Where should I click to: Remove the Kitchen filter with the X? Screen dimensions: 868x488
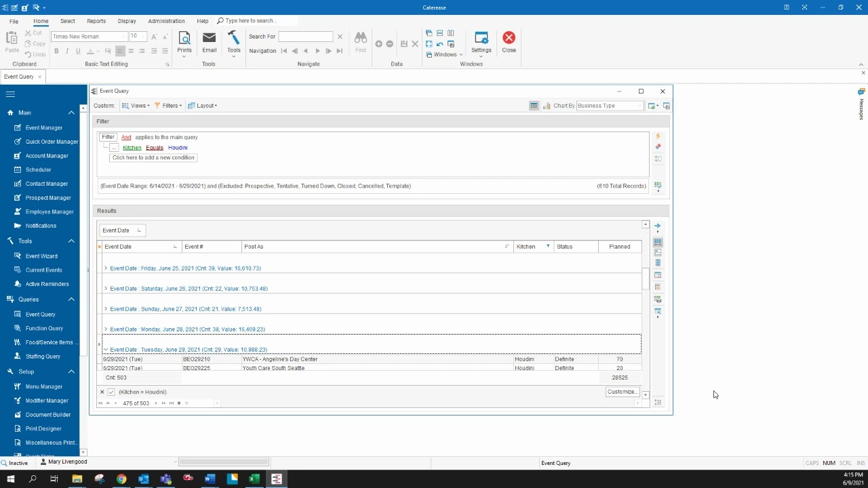click(x=102, y=392)
